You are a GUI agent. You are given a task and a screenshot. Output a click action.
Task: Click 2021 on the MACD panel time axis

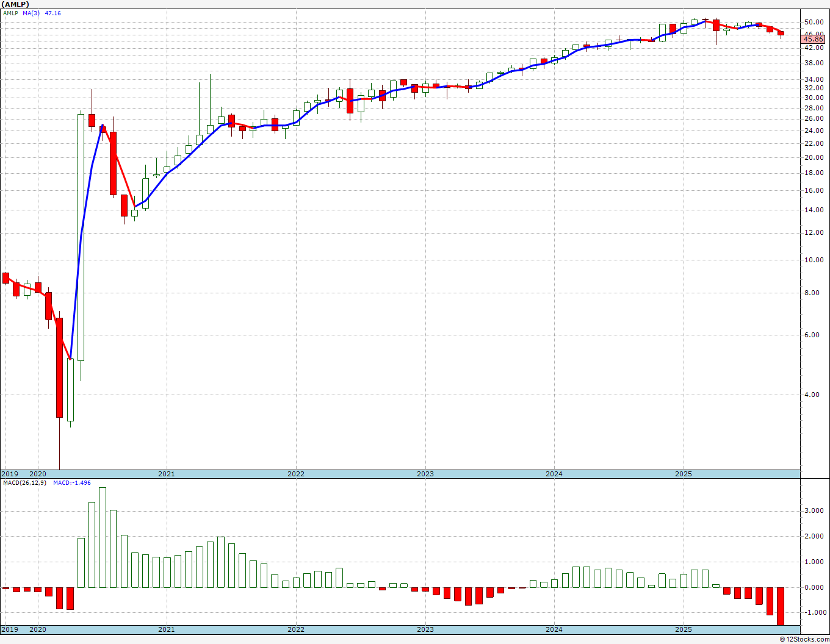click(167, 629)
